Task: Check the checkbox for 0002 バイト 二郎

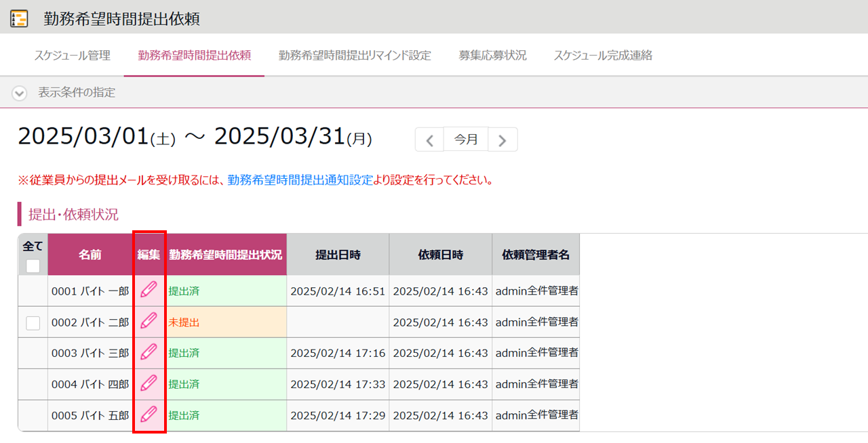Action: click(x=33, y=323)
